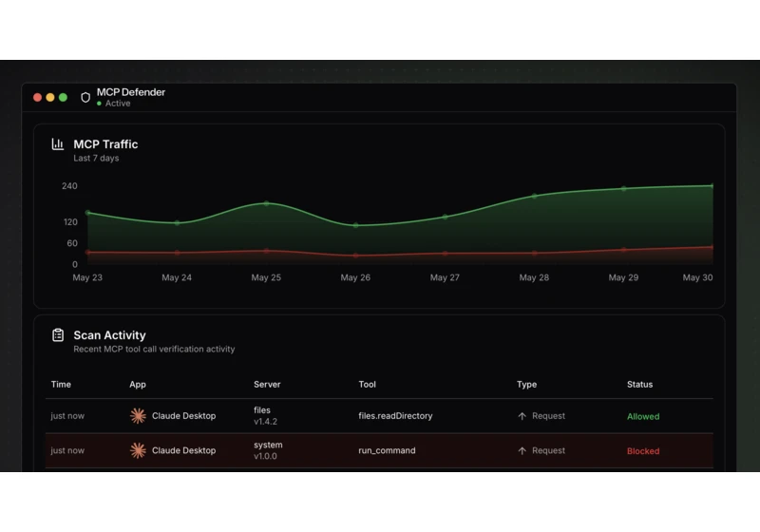Click request arrow icon in files.readDirectory row
Screen dimensions: 760x532
522,416
